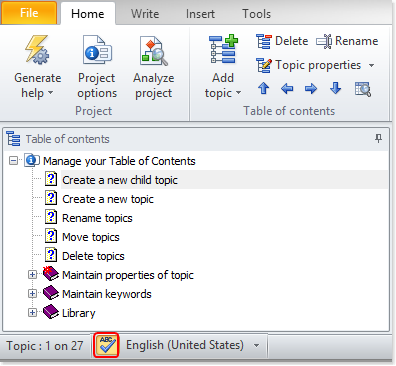
Task: Expand the Add topic dropdown arrow
Action: 238,93
